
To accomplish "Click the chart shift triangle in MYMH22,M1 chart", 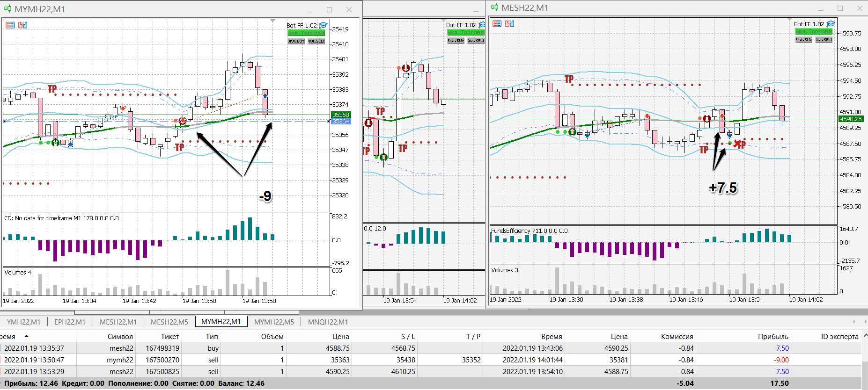I will pyautogui.click(x=272, y=21).
